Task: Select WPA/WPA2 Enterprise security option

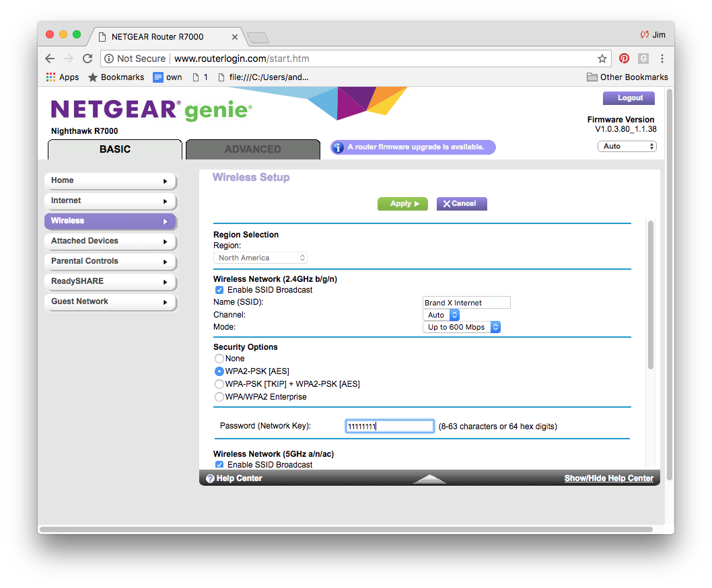Action: pos(219,397)
